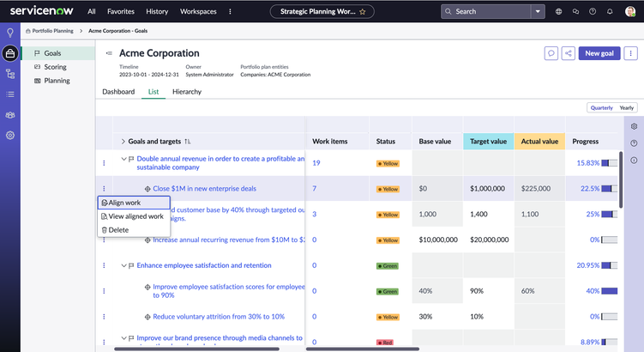Screen dimensions: 644x352
Task: Open the search dropdown arrow
Action: click(538, 11)
